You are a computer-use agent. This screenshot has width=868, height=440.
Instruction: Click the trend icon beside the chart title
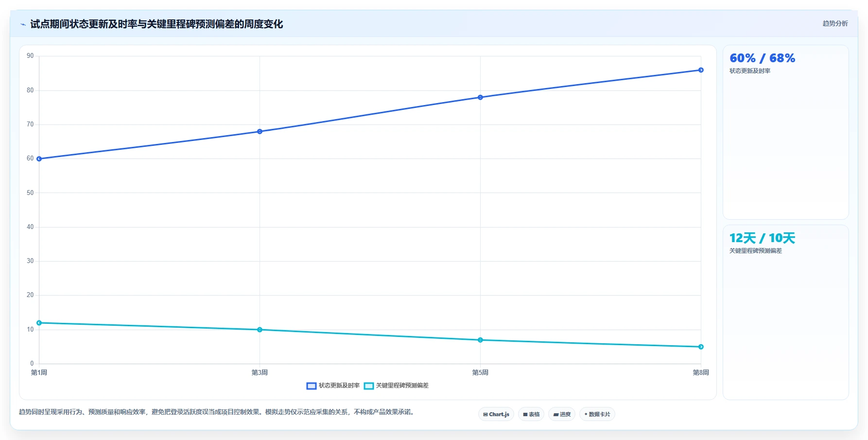point(23,24)
